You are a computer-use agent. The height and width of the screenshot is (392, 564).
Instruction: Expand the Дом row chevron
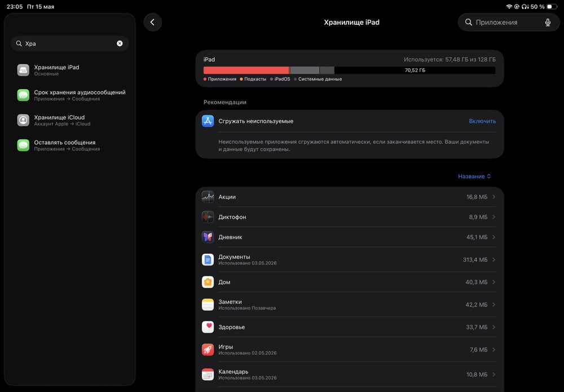pos(494,282)
